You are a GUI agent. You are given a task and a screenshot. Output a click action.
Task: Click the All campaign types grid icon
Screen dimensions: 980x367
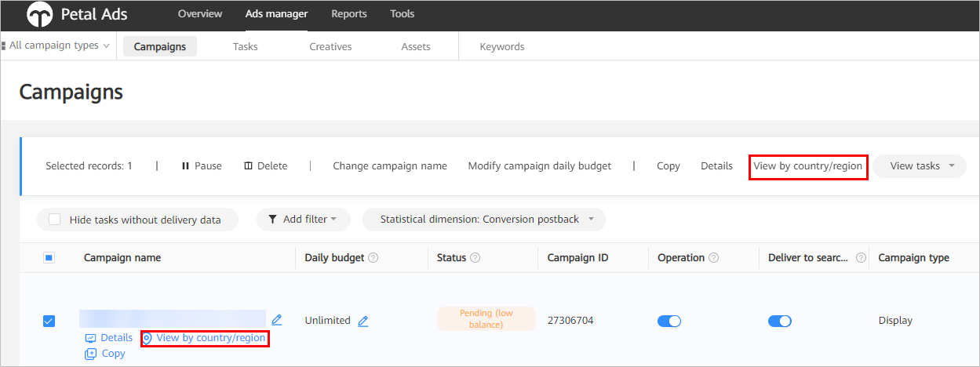click(x=4, y=45)
